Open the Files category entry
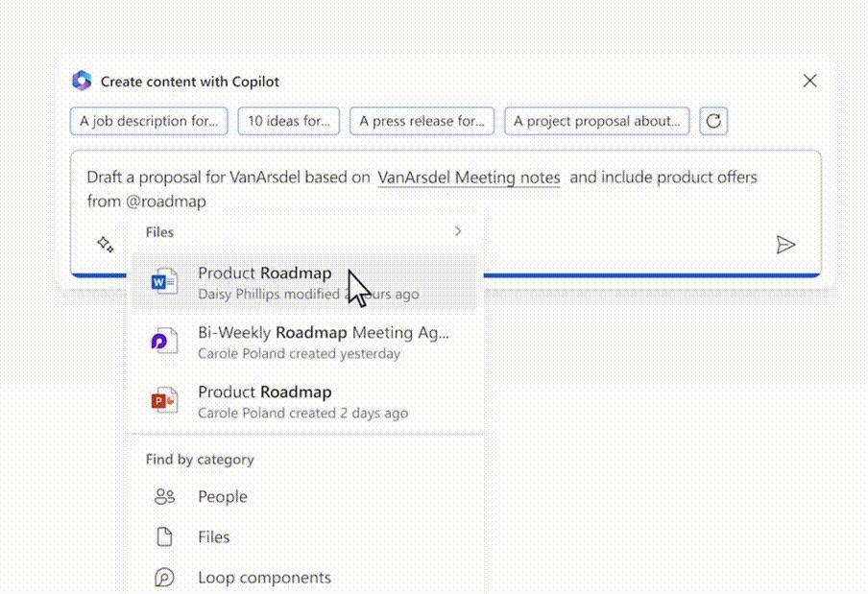This screenshot has width=868, height=594. (x=213, y=537)
